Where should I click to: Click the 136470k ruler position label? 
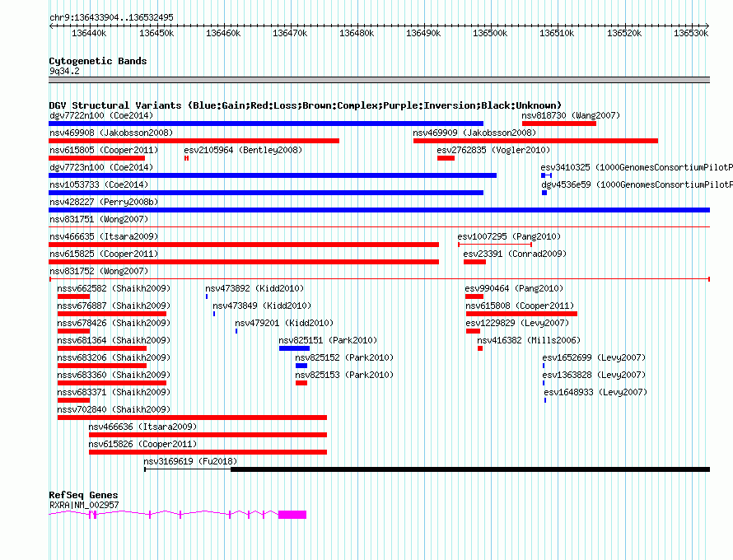pos(290,33)
